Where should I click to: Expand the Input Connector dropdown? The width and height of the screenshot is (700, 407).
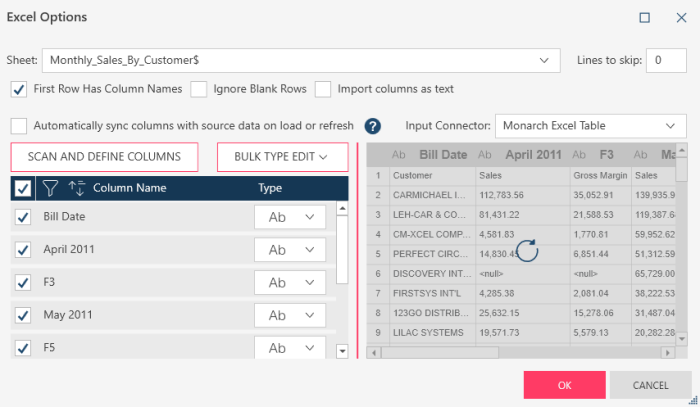(668, 126)
